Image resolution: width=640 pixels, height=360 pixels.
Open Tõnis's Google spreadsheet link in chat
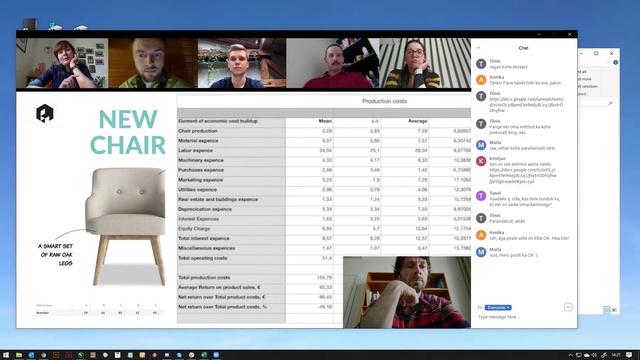[526, 104]
